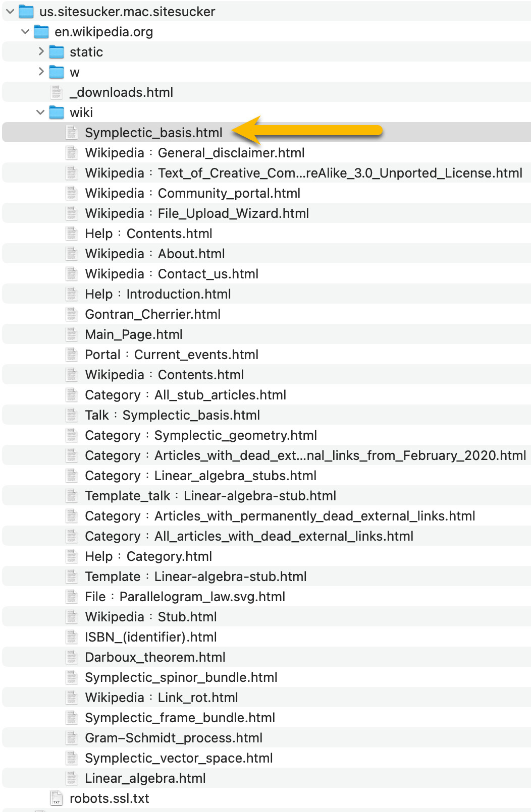The height and width of the screenshot is (812, 531).
Task: Select robots.ssl.txt file name
Action: tap(110, 798)
